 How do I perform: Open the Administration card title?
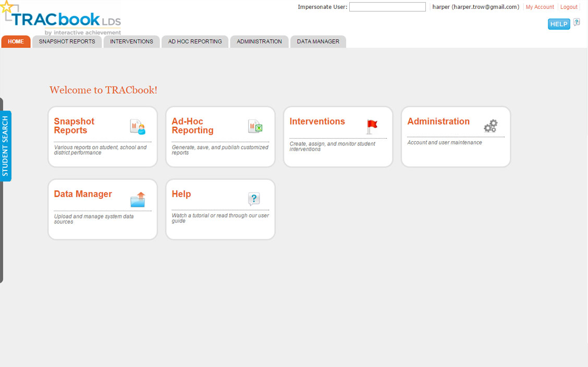[x=438, y=121]
